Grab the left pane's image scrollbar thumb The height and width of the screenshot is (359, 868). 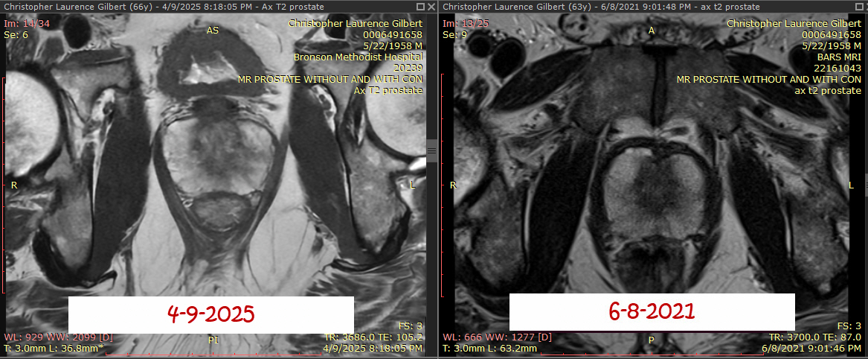(432, 150)
